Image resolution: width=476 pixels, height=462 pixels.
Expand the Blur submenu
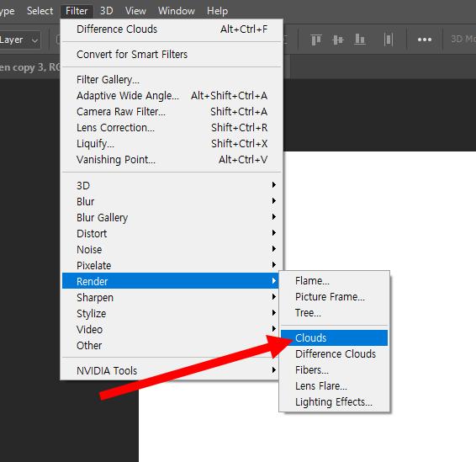coord(172,201)
